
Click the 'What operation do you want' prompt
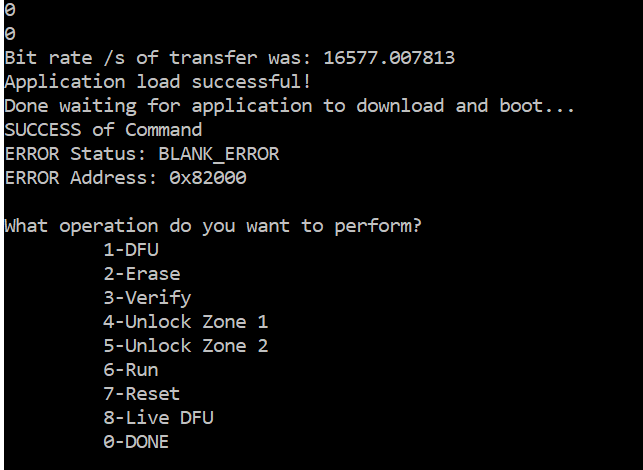[213, 226]
